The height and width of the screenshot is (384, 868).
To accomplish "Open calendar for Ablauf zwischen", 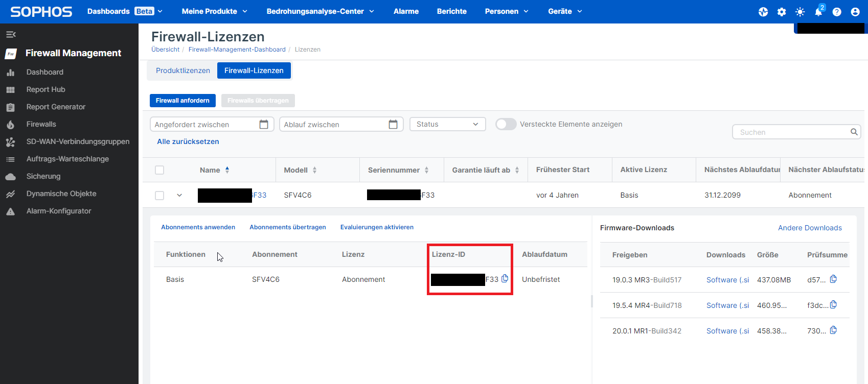I will click(x=393, y=124).
